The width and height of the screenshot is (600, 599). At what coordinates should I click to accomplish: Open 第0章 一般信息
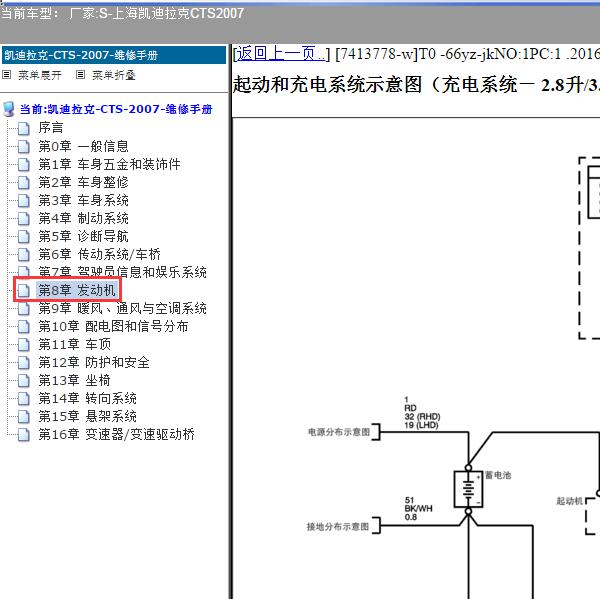83,146
